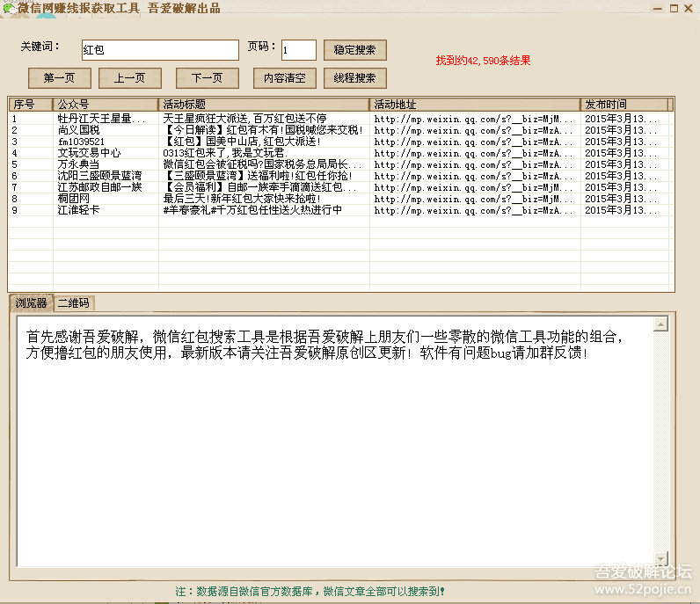Select row 万永典当

[x=341, y=164]
